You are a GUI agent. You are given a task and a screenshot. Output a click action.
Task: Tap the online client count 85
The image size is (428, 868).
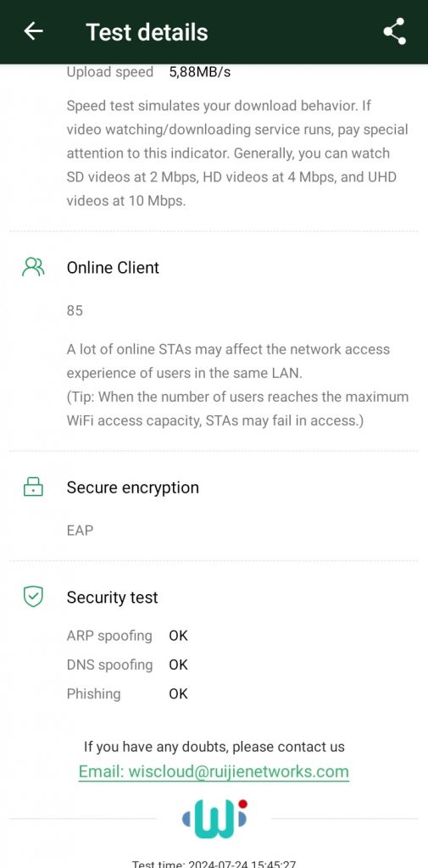click(75, 310)
